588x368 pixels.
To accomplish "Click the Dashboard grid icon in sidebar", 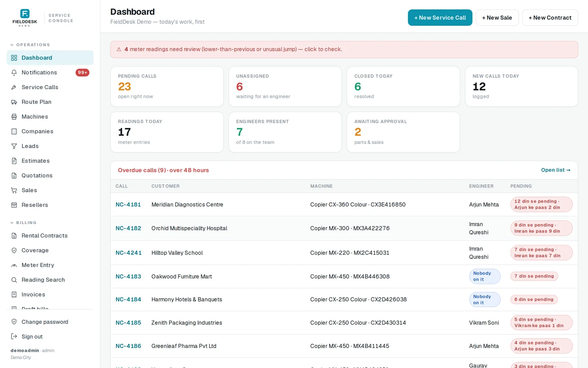I will (14, 58).
